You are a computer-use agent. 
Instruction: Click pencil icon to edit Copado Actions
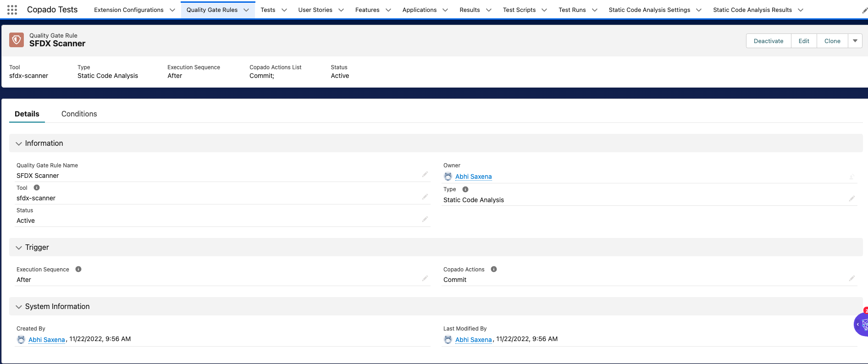pyautogui.click(x=852, y=278)
